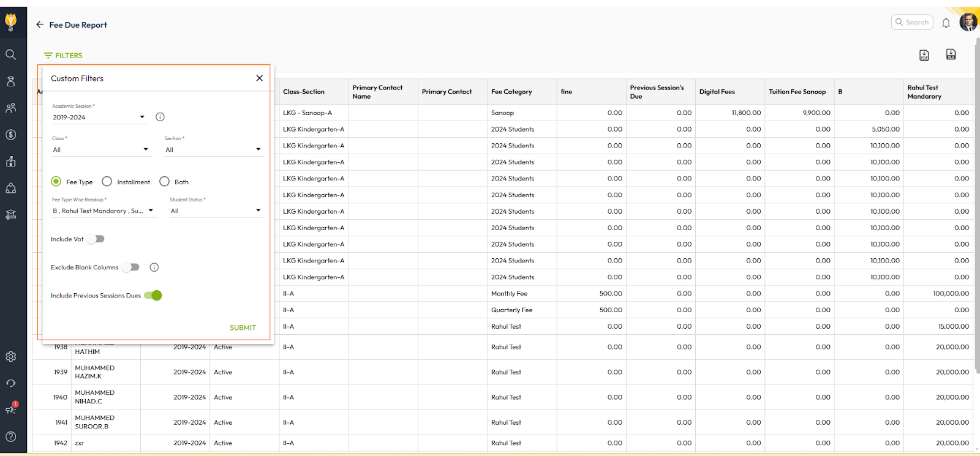
Task: Click the info icon beside Academic Session
Action: coord(160,117)
